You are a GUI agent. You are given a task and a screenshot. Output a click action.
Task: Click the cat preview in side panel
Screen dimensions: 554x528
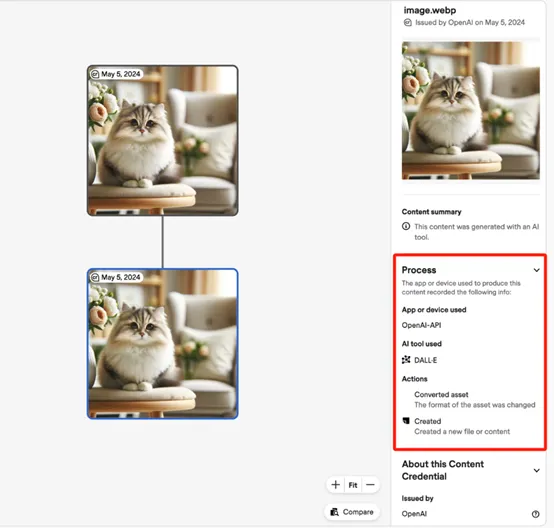coord(471,111)
